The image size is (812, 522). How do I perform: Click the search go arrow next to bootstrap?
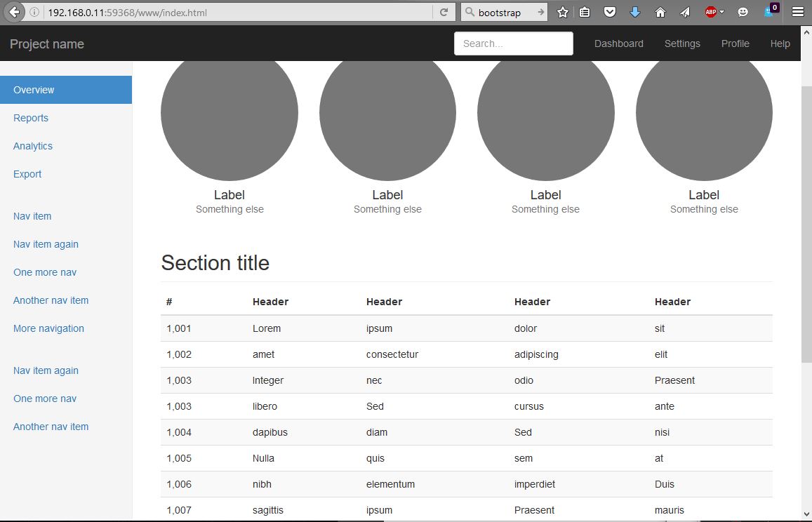click(x=540, y=13)
